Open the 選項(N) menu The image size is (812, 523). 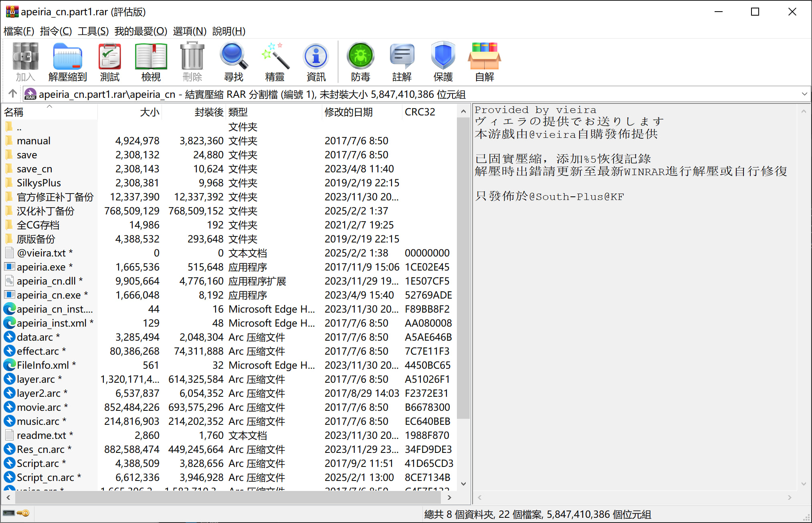point(190,31)
